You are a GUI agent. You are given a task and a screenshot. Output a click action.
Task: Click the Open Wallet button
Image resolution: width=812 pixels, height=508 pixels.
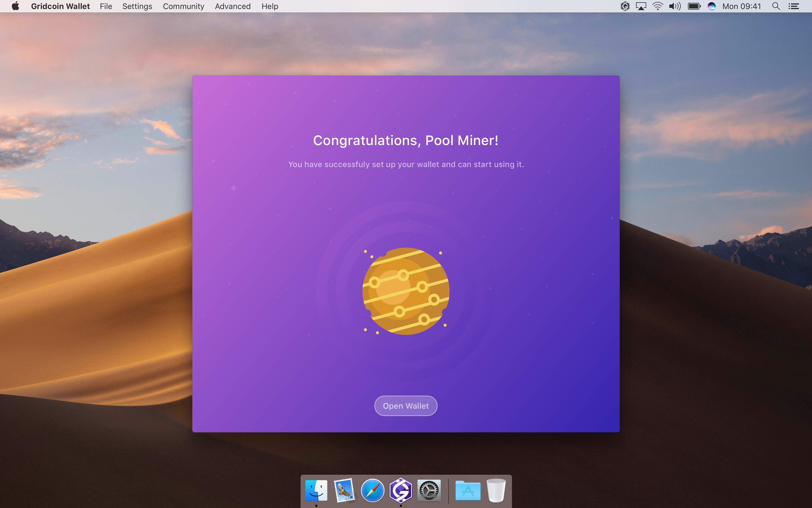406,406
